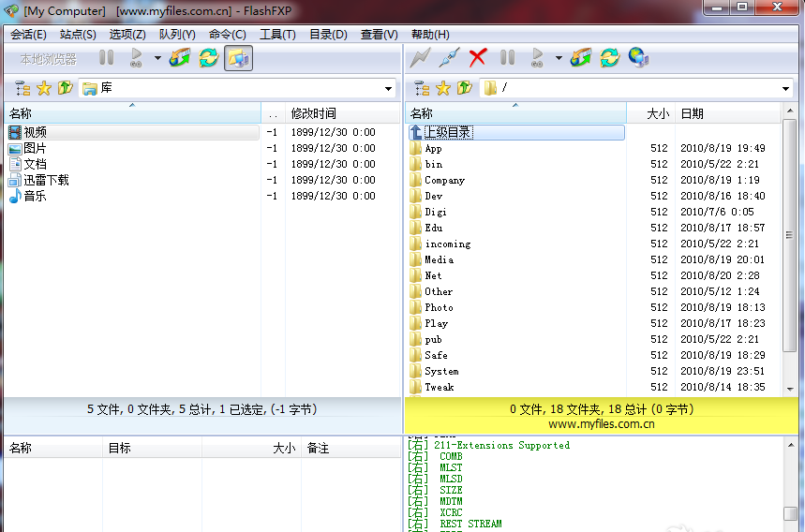Click the queue 目标 column header
Viewport: 805px width, 532px height.
(x=152, y=448)
